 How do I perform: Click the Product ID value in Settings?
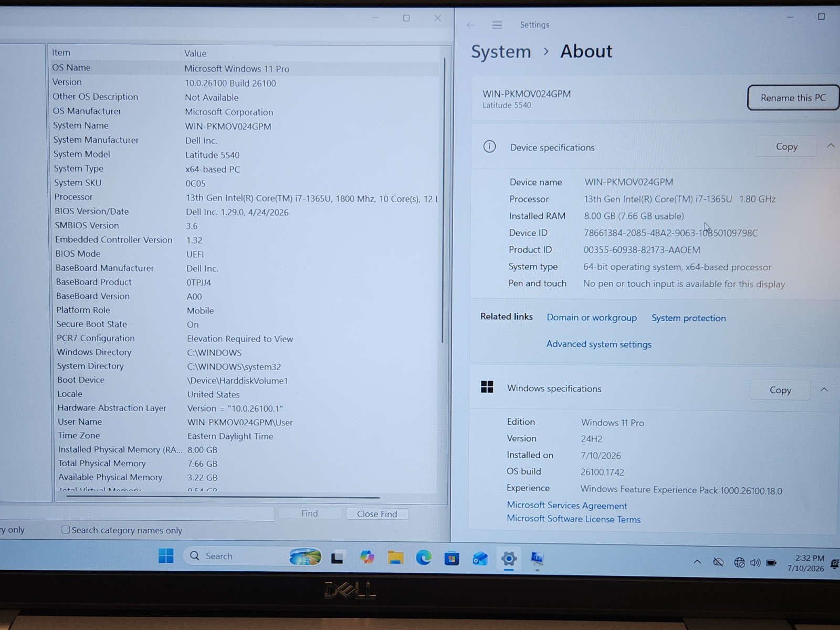pos(642,250)
